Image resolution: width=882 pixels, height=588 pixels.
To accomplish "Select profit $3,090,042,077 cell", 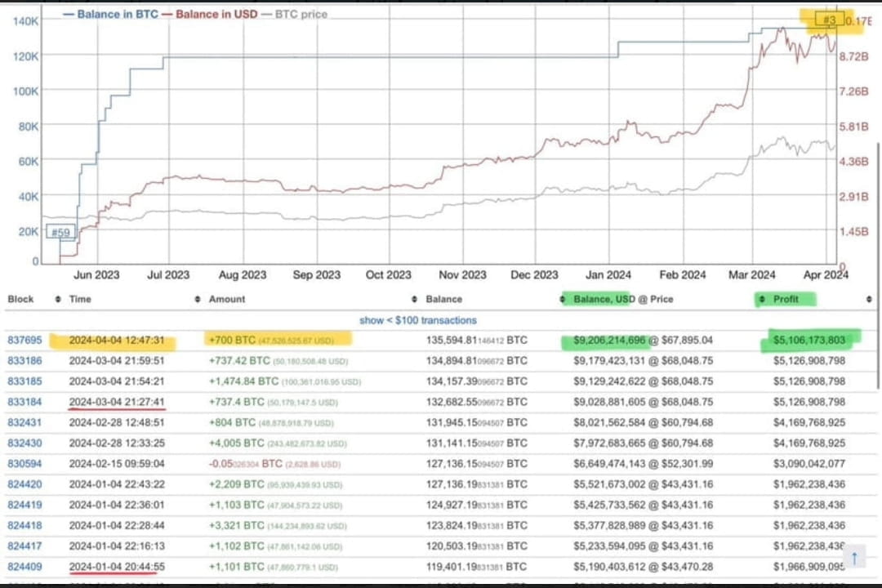I will (808, 464).
